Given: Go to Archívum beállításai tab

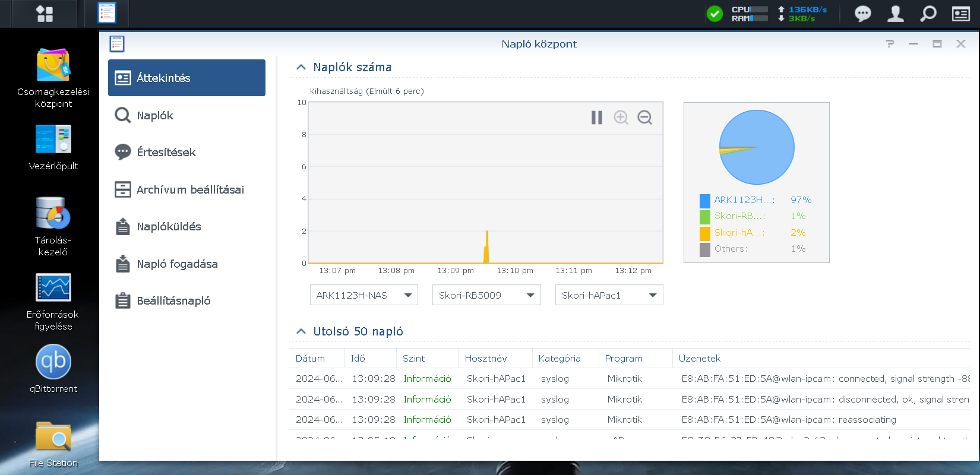Looking at the screenshot, I should point(189,189).
